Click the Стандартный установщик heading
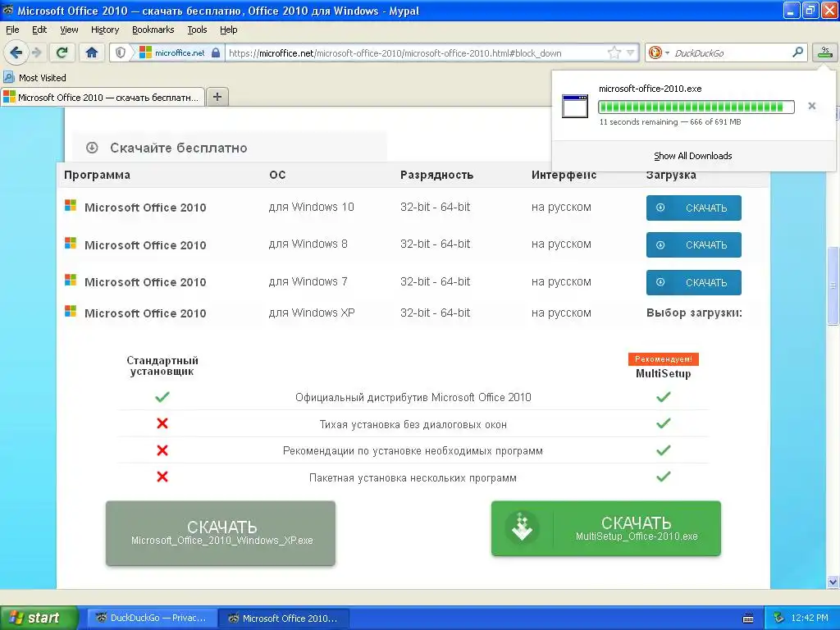 (x=162, y=365)
